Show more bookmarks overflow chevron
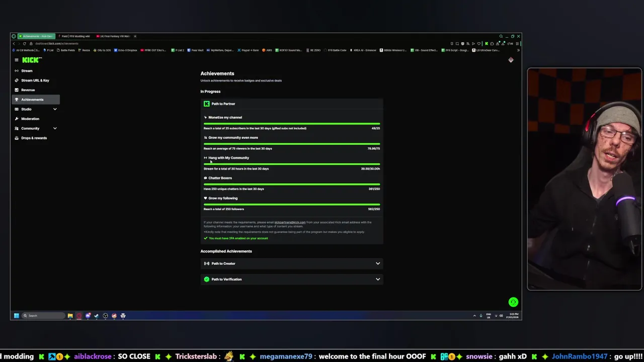Image resolution: width=644 pixels, height=362 pixels. click(518, 50)
